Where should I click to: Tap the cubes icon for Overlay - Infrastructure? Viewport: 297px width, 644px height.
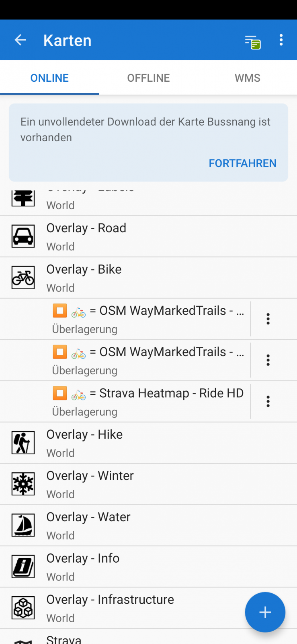point(23,608)
